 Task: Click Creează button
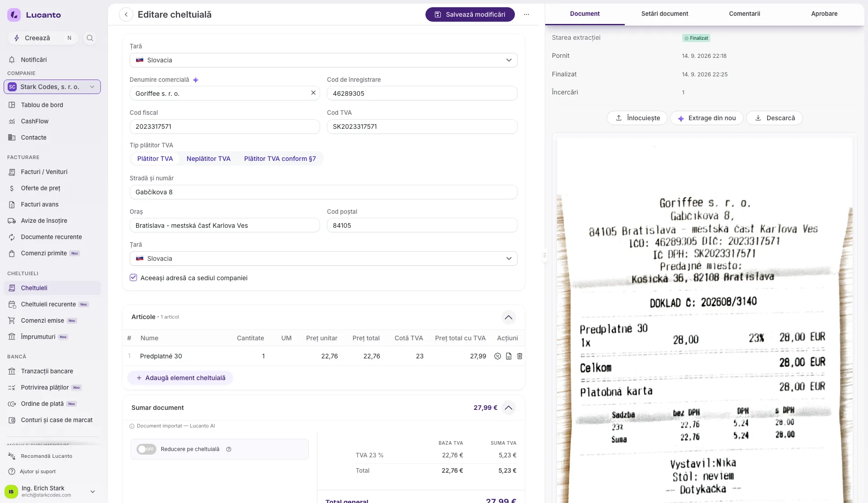(x=43, y=38)
